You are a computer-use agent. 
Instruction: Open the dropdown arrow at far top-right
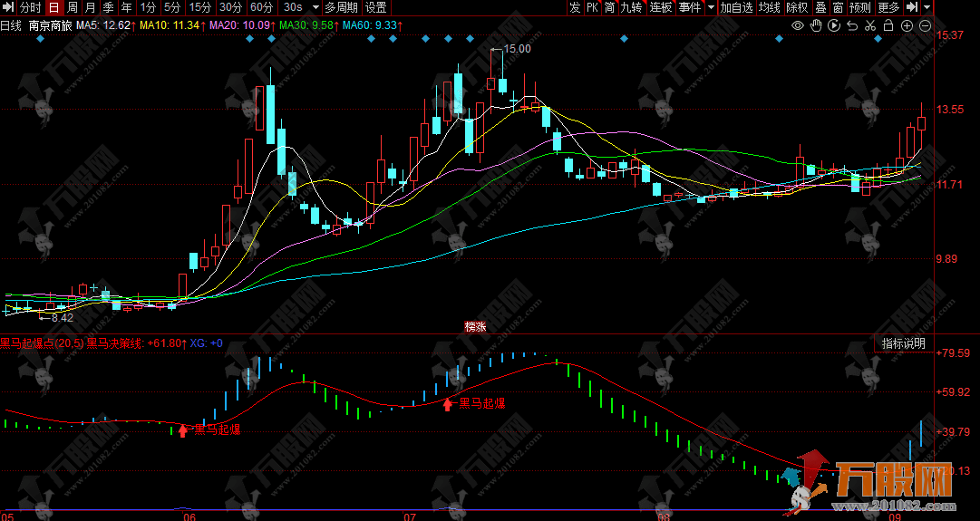[926, 8]
